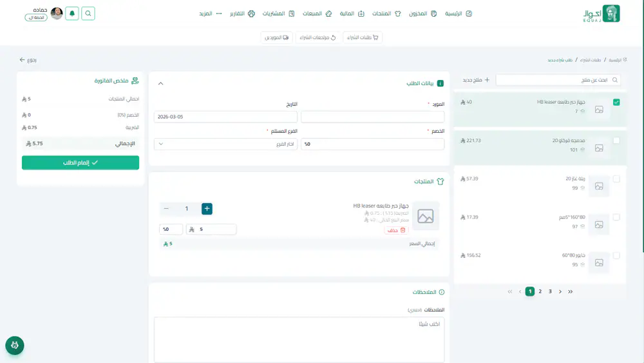The height and width of the screenshot is (363, 644).
Task: Check مدمجه قرکاو 20 product checkbox
Action: click(616, 141)
